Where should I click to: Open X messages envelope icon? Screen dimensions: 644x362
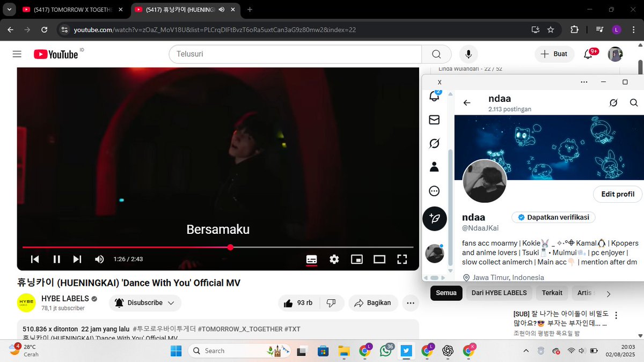tap(435, 120)
